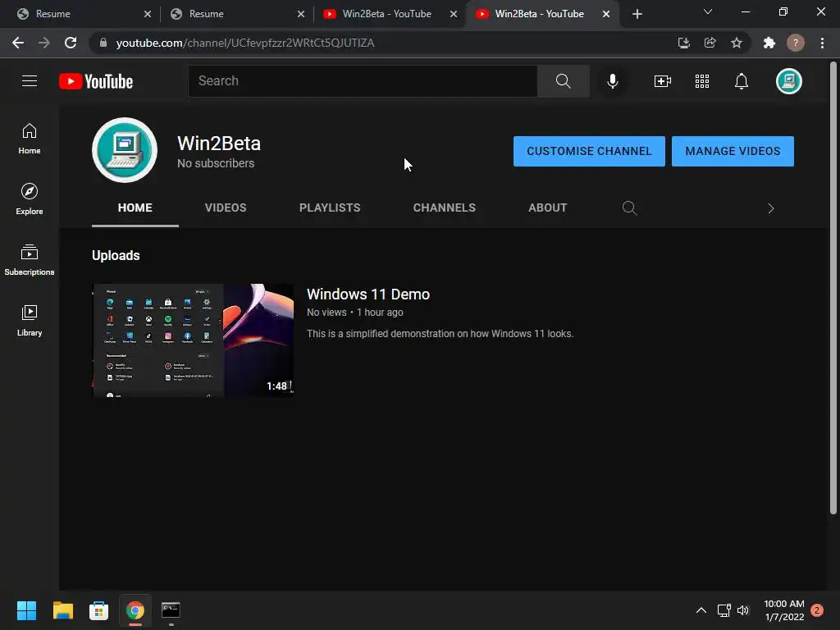Open Explore in left sidebar
The width and height of the screenshot is (840, 630).
point(30,199)
